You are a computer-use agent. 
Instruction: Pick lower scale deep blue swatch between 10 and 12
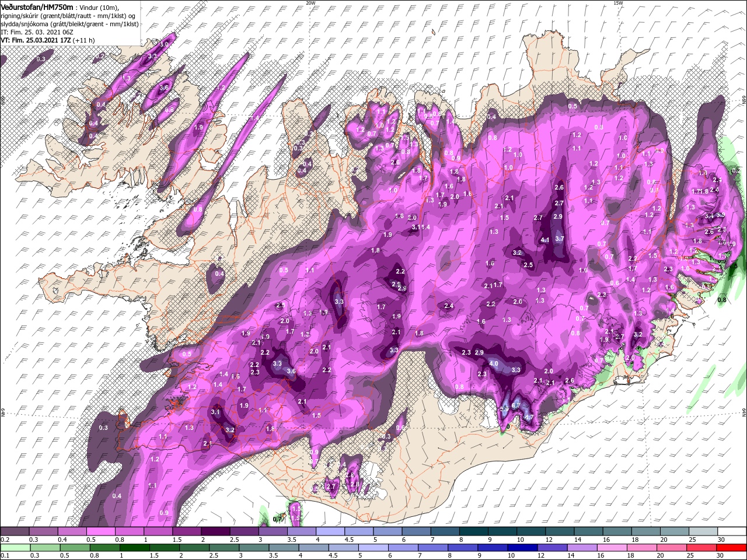522,548
